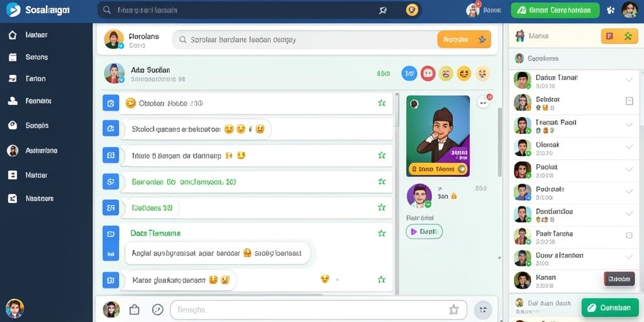Image resolution: width=644 pixels, height=322 pixels.
Task: Open the paw icon in top bar
Action: 611,10
